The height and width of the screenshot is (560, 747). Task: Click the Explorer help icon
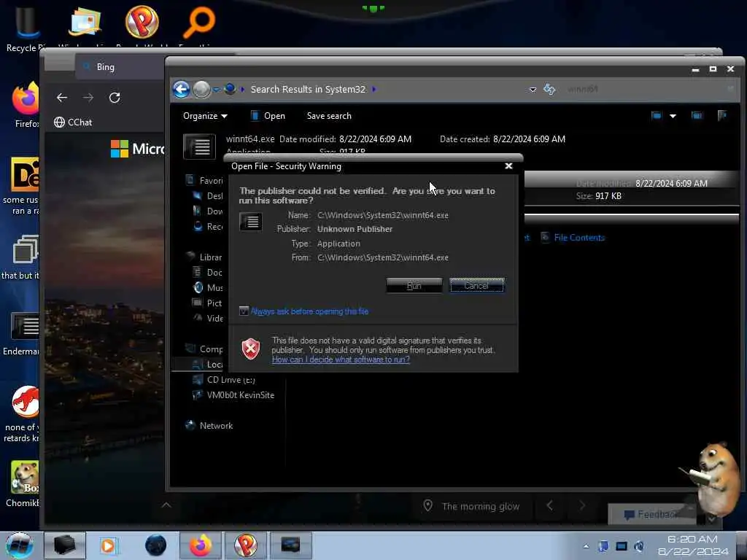[x=722, y=115]
